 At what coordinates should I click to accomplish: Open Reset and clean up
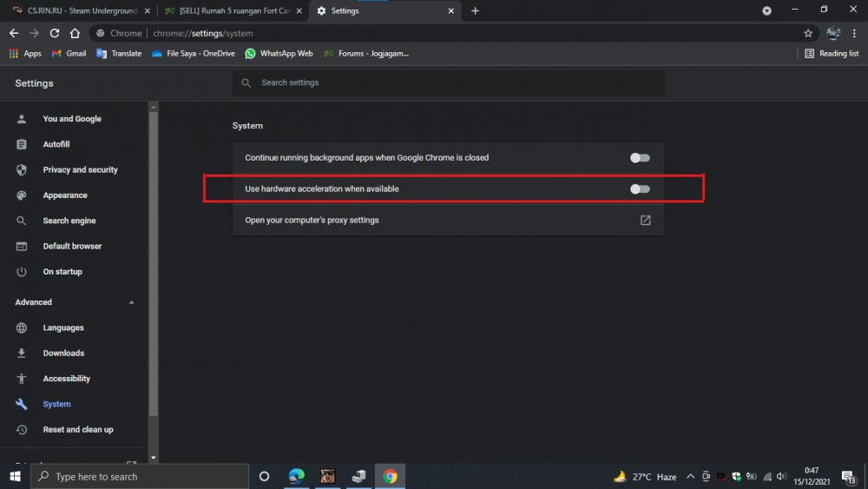(x=78, y=430)
